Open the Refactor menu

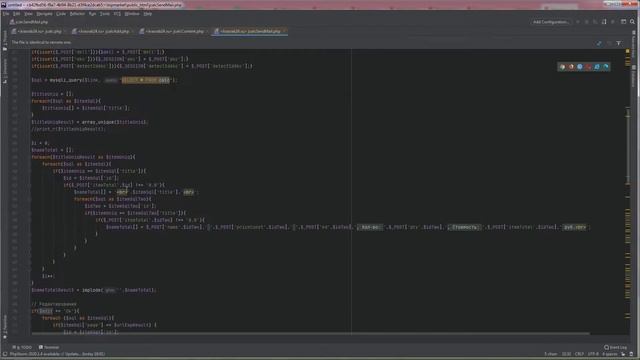[77, 13]
